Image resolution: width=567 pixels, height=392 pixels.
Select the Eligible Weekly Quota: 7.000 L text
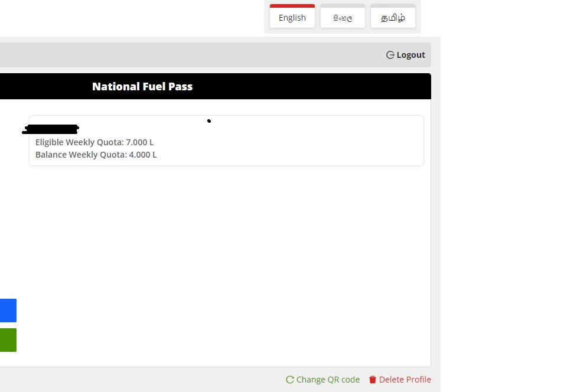click(x=94, y=142)
